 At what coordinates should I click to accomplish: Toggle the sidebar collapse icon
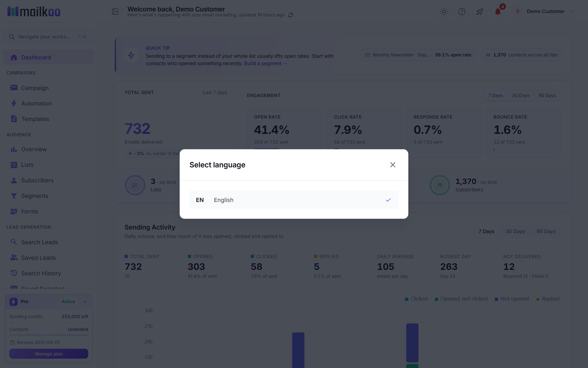click(x=115, y=11)
